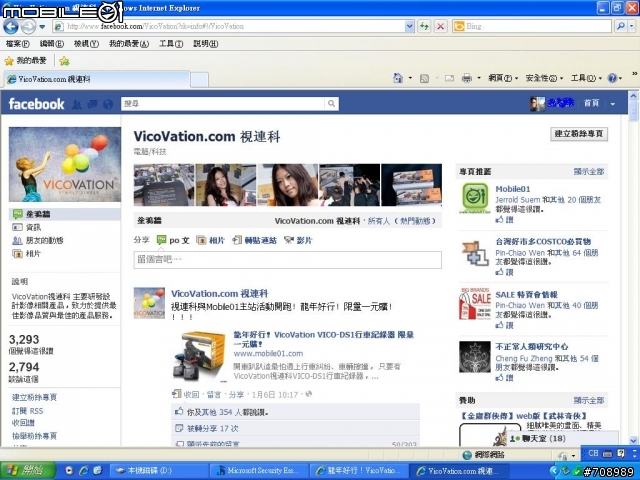The width and height of the screenshot is (640, 480).
Task: Click the po 文 share option
Action: point(173,240)
